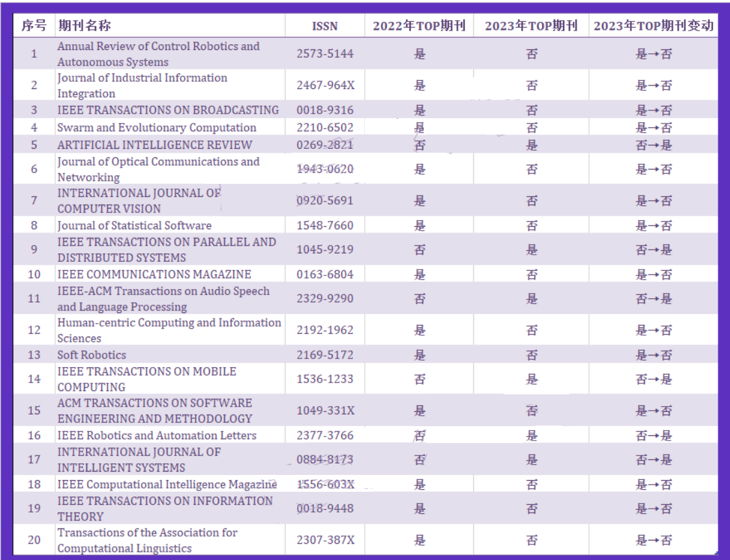Image resolution: width=730 pixels, height=560 pixels.
Task: Select IEEE Computational Intelligence Magazine
Action: tap(167, 484)
